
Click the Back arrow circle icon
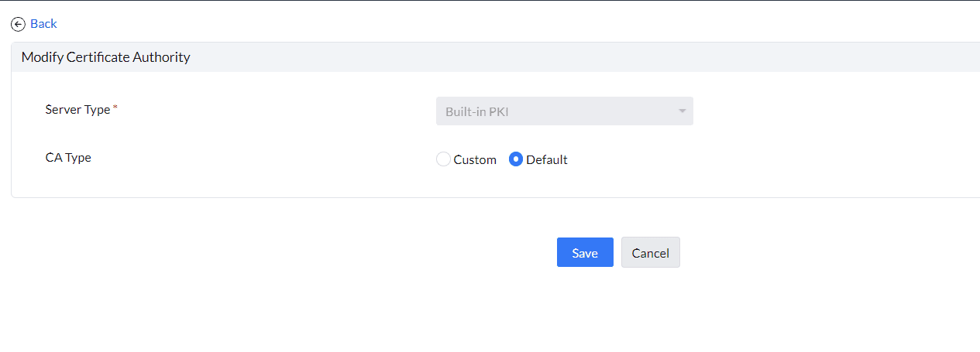[19, 24]
